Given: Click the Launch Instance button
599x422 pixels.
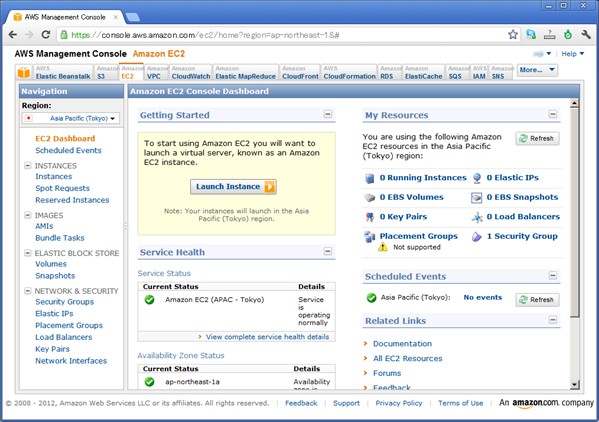Looking at the screenshot, I should [233, 187].
